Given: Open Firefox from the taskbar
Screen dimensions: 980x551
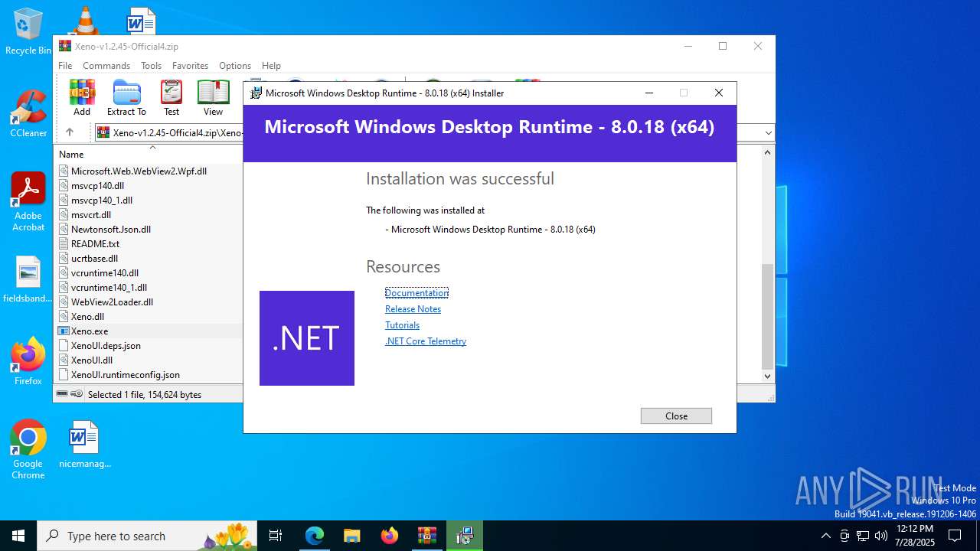Looking at the screenshot, I should pyautogui.click(x=389, y=536).
